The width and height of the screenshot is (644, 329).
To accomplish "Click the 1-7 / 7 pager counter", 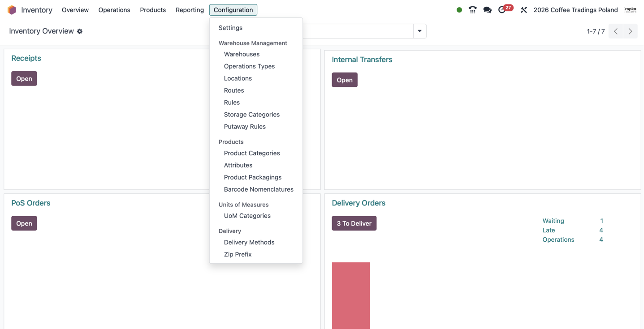I will (x=596, y=31).
